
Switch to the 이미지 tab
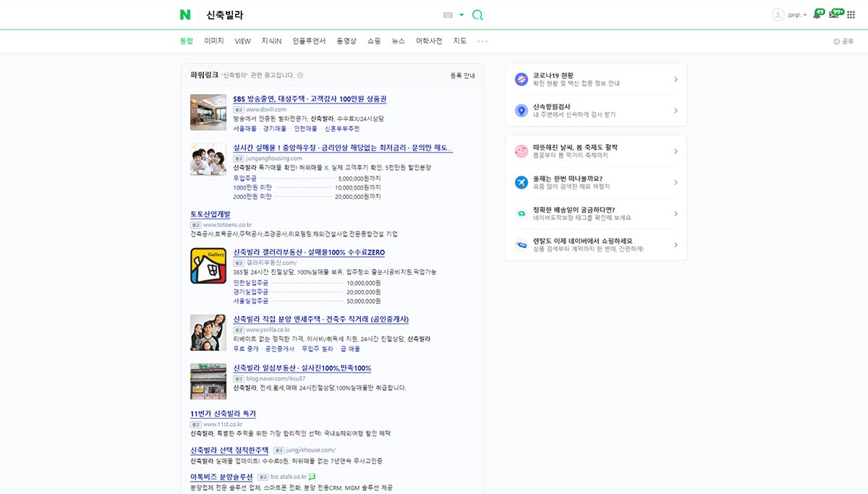coord(214,41)
